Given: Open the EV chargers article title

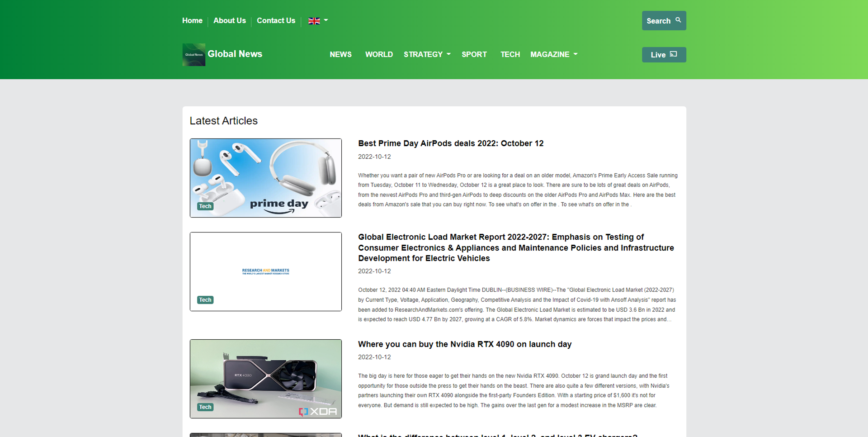Looking at the screenshot, I should coord(498,435).
